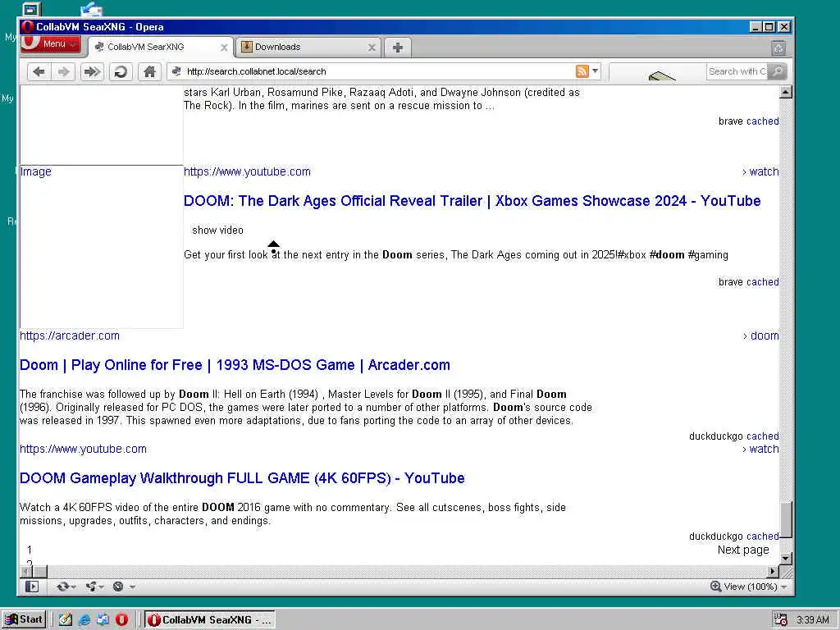This screenshot has height=630, width=840.
Task: Click the › doom path next to arcader.com
Action: pos(760,336)
